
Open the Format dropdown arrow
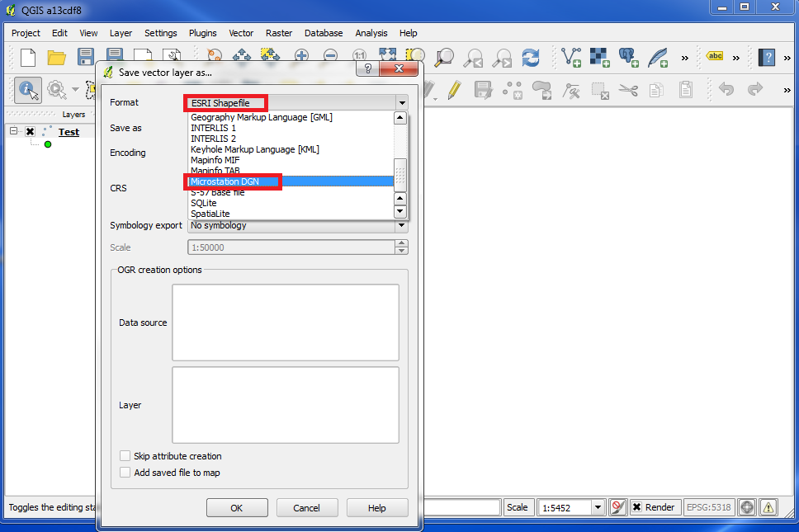(402, 103)
